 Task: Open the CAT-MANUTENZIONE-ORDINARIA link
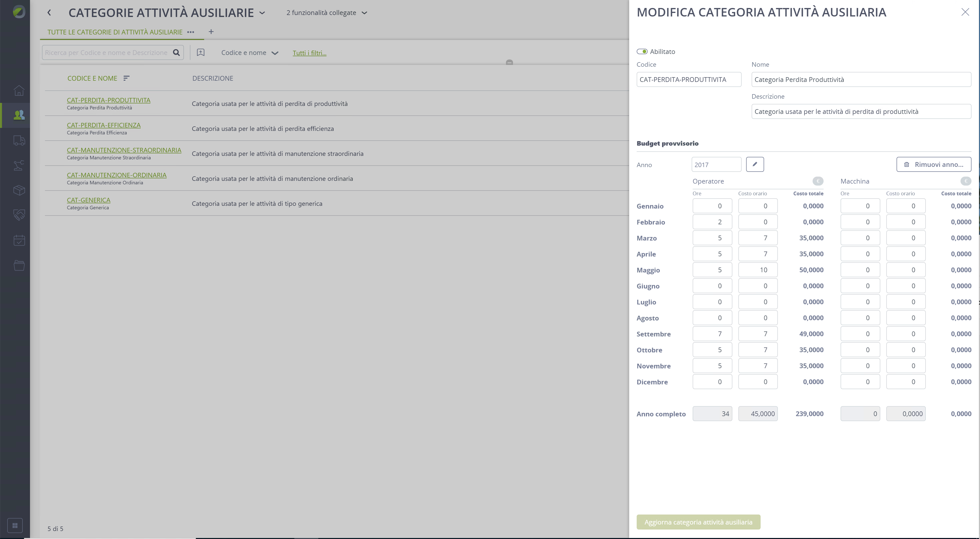tap(116, 175)
